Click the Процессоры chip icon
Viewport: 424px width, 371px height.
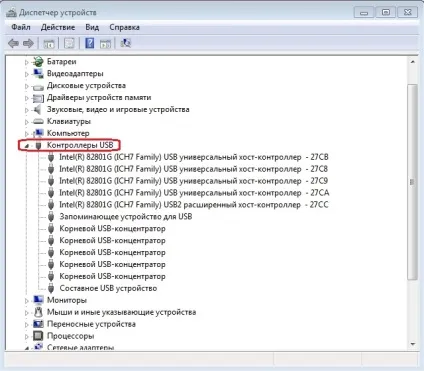38,336
